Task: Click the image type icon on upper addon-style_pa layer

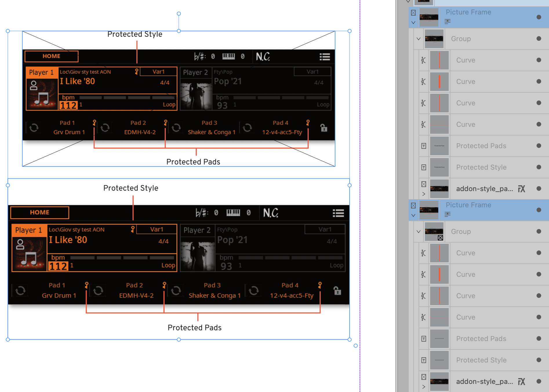Action: click(x=424, y=184)
